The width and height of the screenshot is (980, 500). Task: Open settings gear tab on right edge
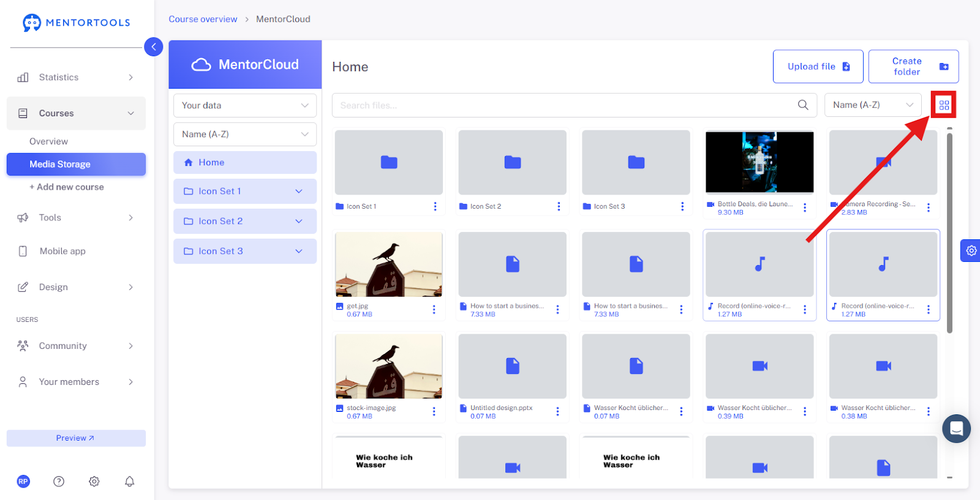(x=971, y=250)
